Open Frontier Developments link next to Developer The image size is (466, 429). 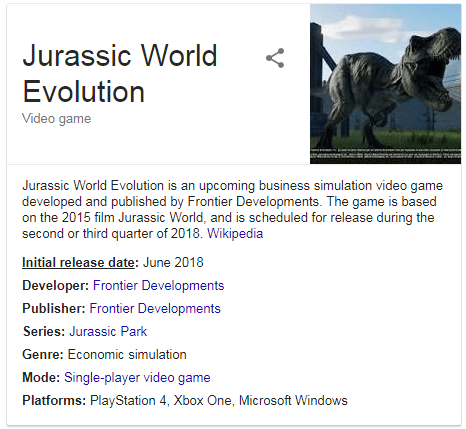pos(158,286)
